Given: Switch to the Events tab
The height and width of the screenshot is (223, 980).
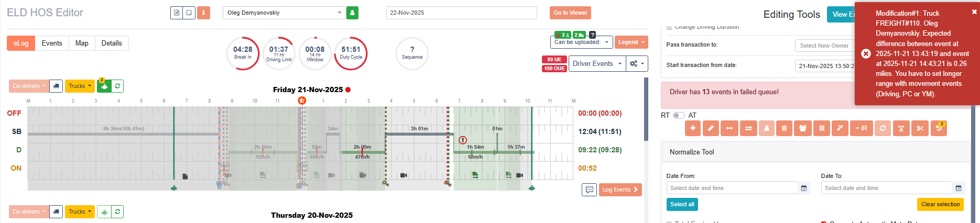Looking at the screenshot, I should [52, 43].
